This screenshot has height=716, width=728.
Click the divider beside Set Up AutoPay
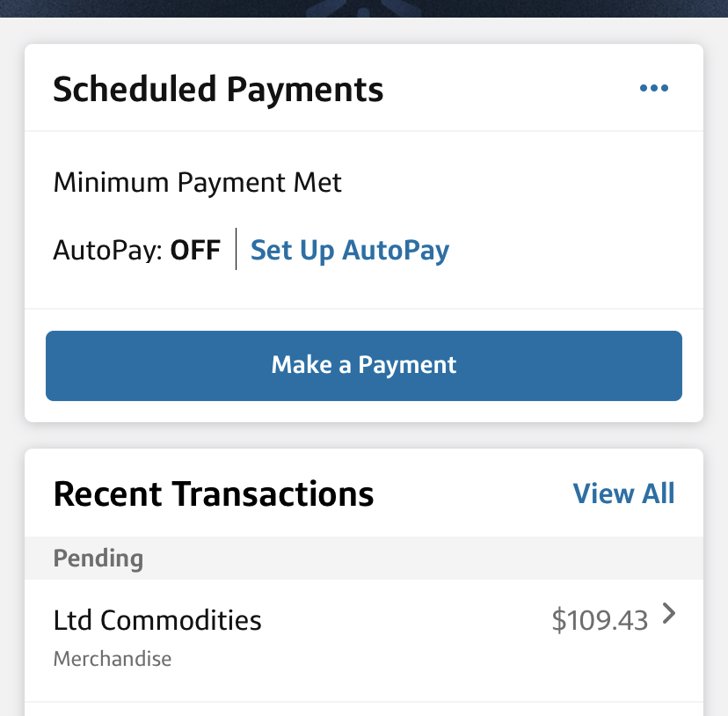point(236,250)
